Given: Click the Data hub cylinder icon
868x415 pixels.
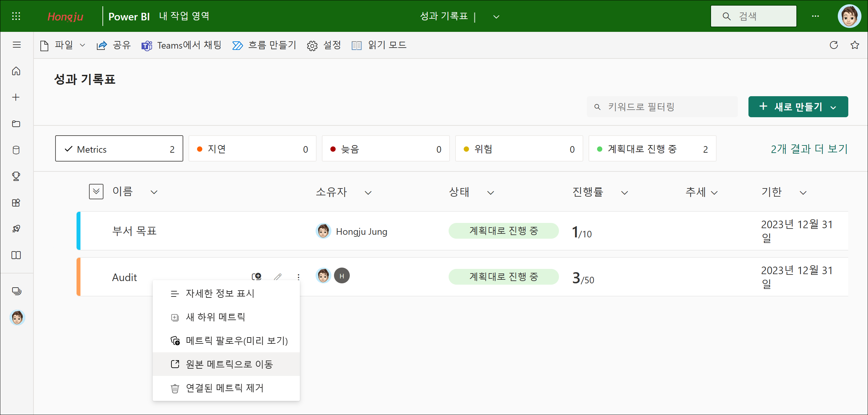Looking at the screenshot, I should coord(16,150).
